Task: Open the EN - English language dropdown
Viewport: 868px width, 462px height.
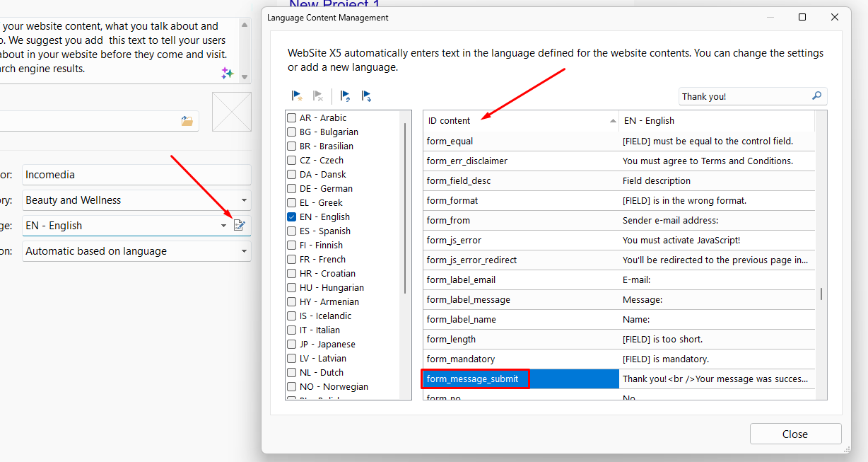Action: [x=127, y=226]
